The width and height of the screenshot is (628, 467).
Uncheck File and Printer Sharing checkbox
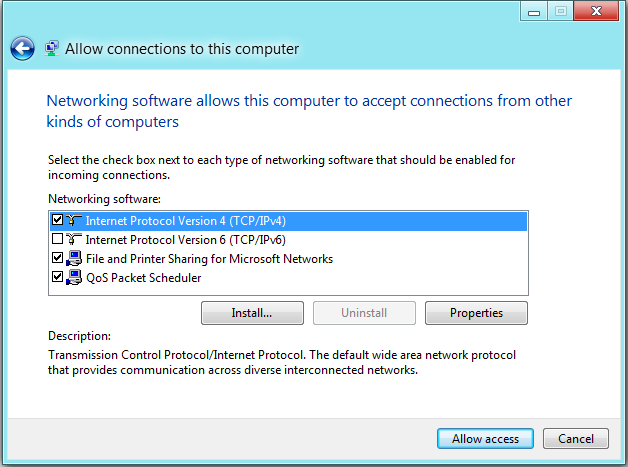[57, 258]
